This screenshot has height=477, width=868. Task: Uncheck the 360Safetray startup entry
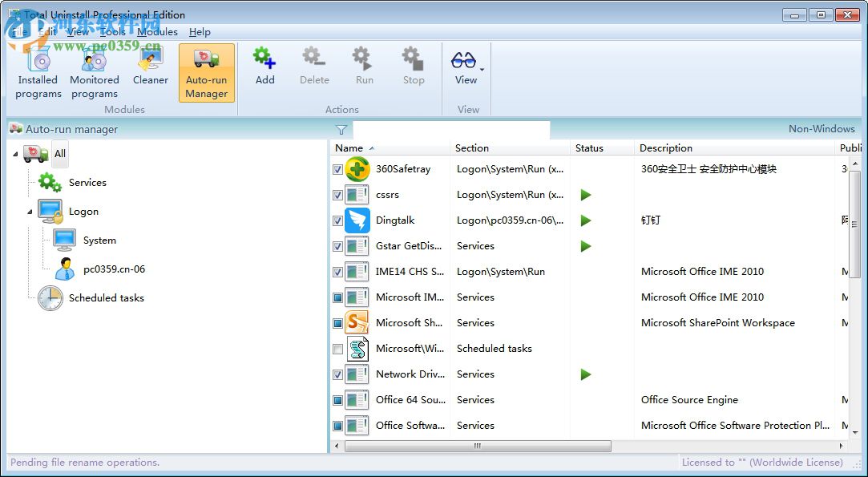coord(337,169)
